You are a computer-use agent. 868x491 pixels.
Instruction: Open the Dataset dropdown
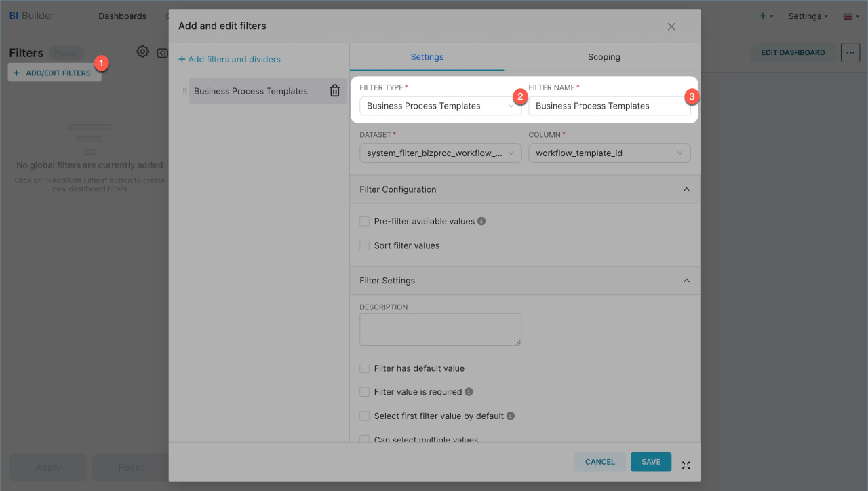click(440, 153)
